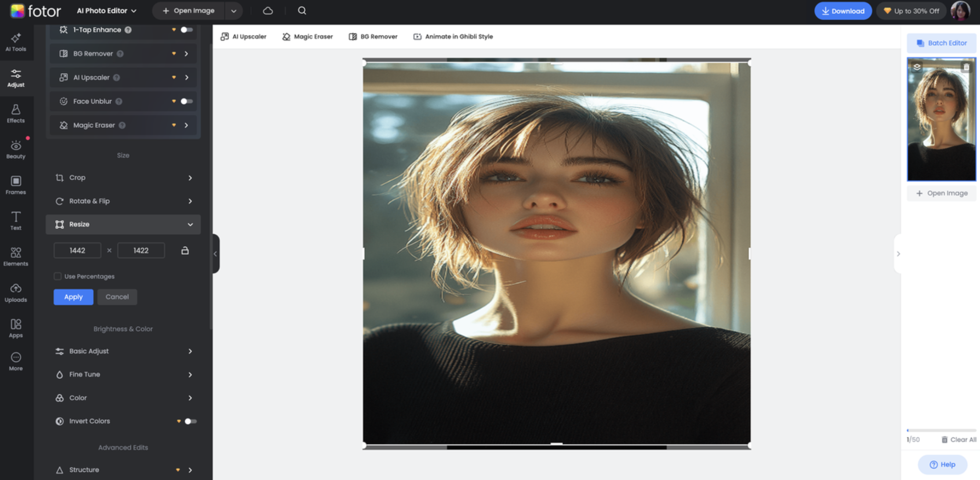Delete image via thumbnail trash icon
980x480 pixels.
coord(966,67)
